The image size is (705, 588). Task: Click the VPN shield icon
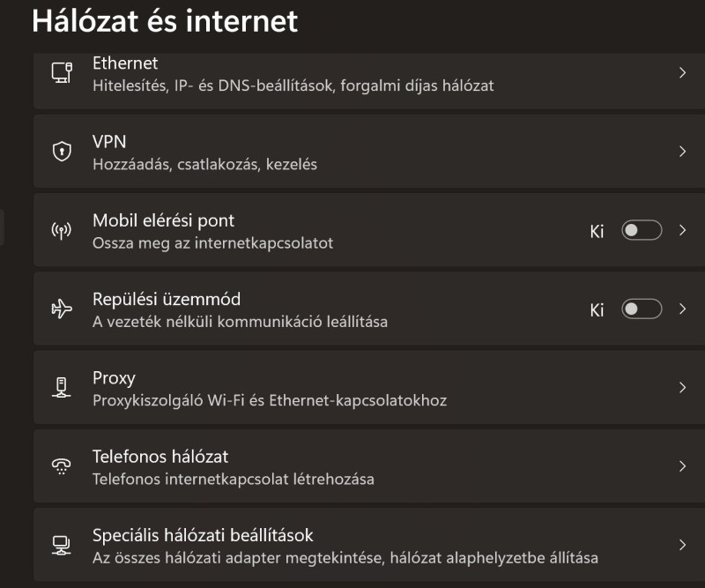(x=61, y=153)
